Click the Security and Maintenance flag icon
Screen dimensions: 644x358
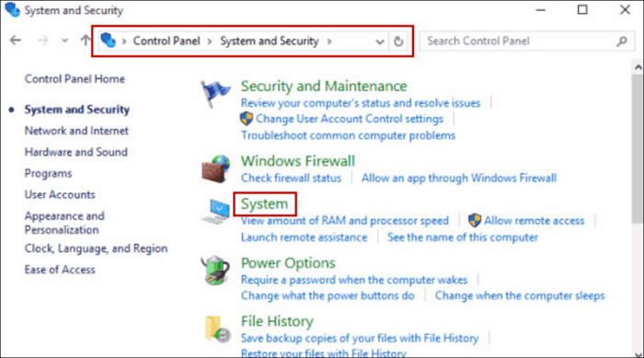(x=215, y=94)
